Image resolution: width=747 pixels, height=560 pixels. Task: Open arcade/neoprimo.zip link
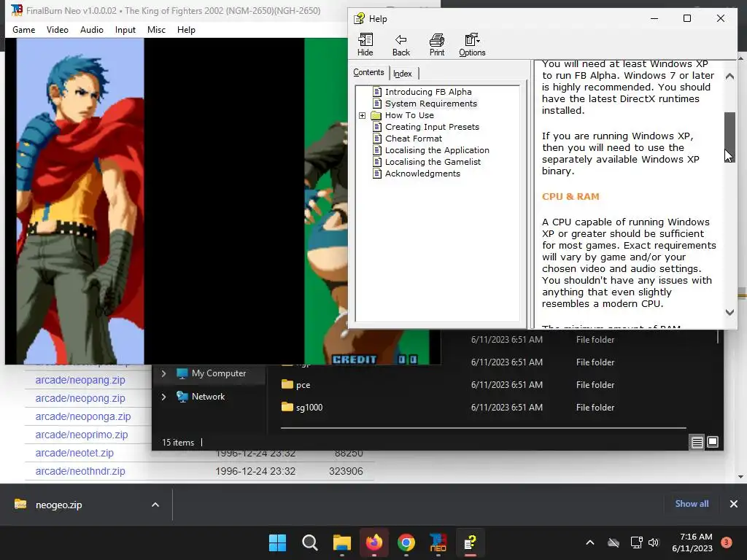tap(82, 435)
